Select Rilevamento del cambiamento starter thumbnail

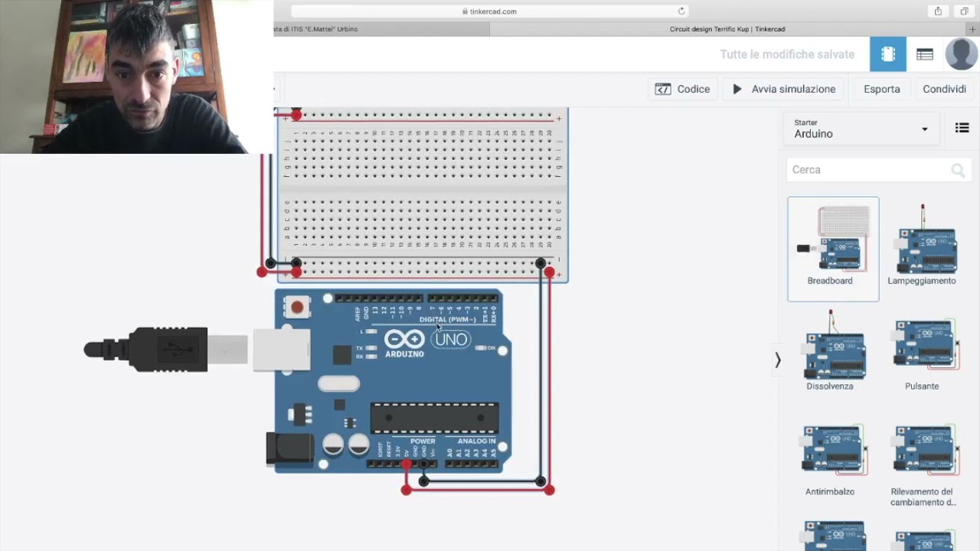pos(922,465)
